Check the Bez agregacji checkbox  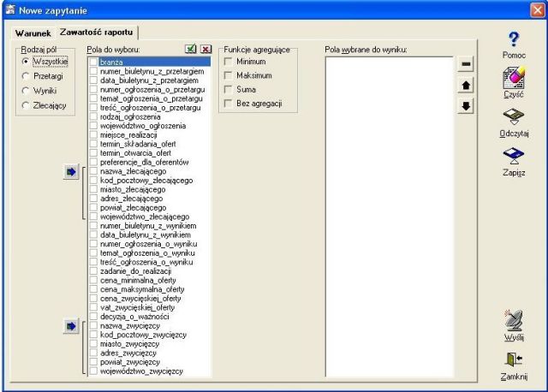click(228, 104)
